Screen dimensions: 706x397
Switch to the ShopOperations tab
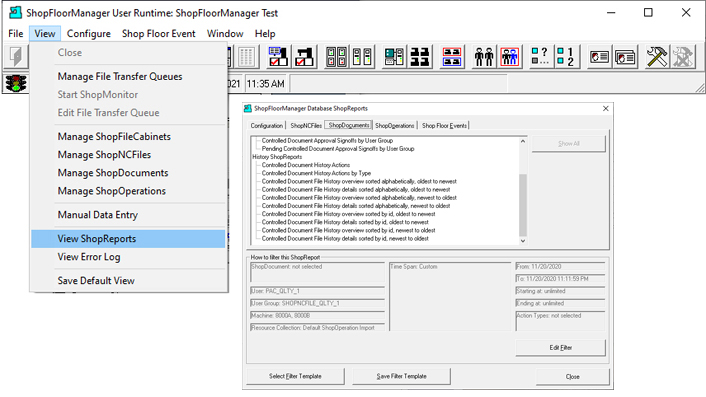tap(394, 126)
